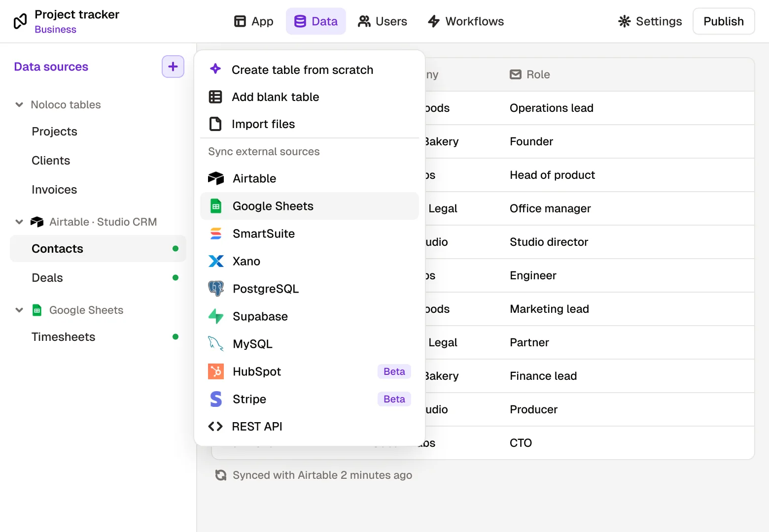Collapse the Noloco tables group

click(x=19, y=104)
